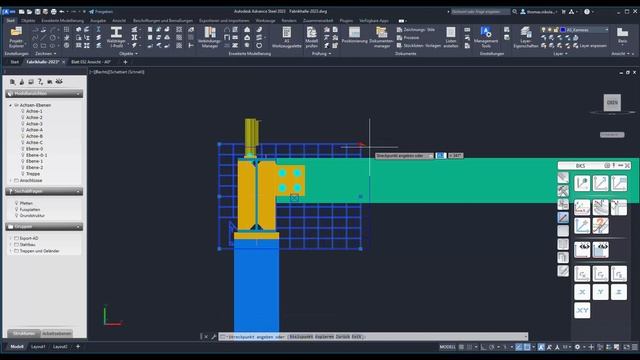
Task: Toggle visibility of Grundstruktur
Action: click(17, 216)
